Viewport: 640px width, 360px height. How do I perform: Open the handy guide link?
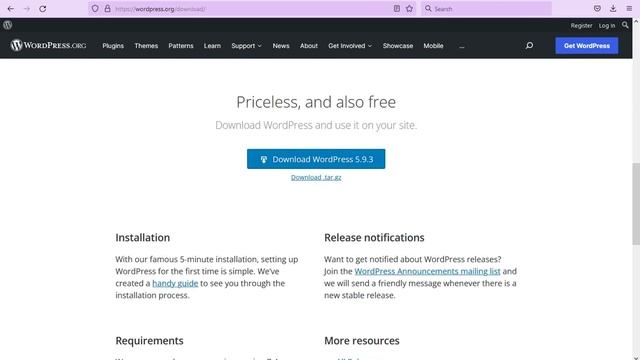[175, 283]
